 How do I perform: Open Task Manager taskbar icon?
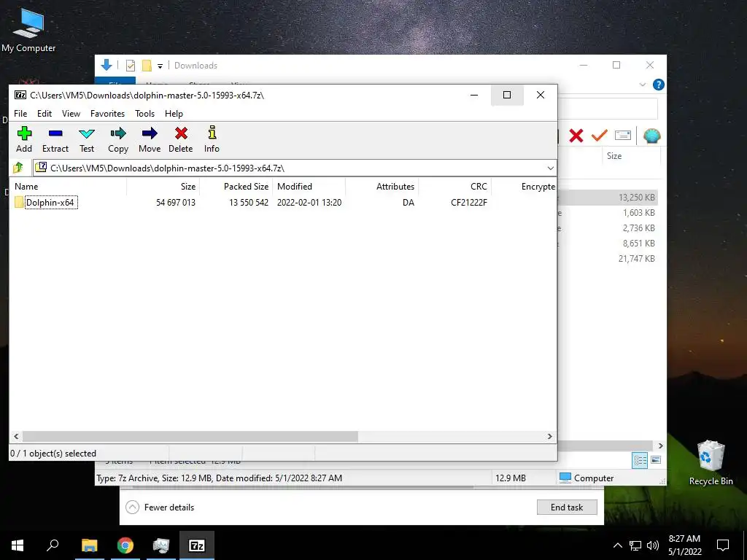pyautogui.click(x=161, y=545)
